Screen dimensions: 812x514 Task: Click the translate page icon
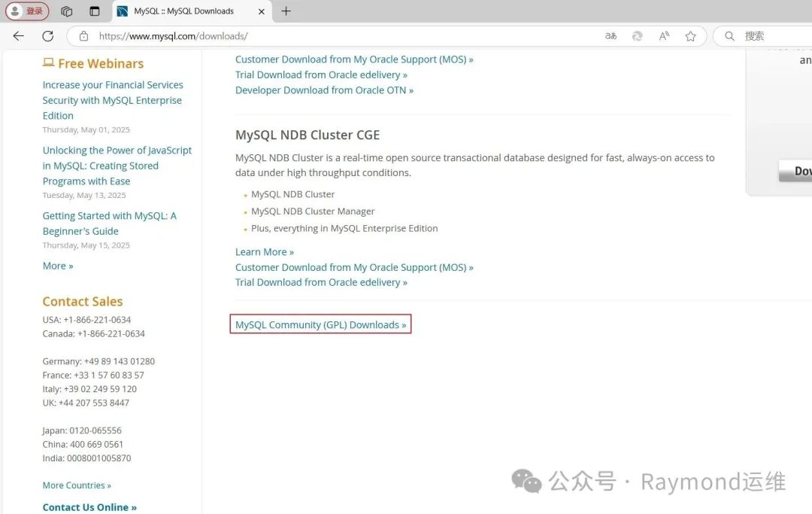point(611,36)
